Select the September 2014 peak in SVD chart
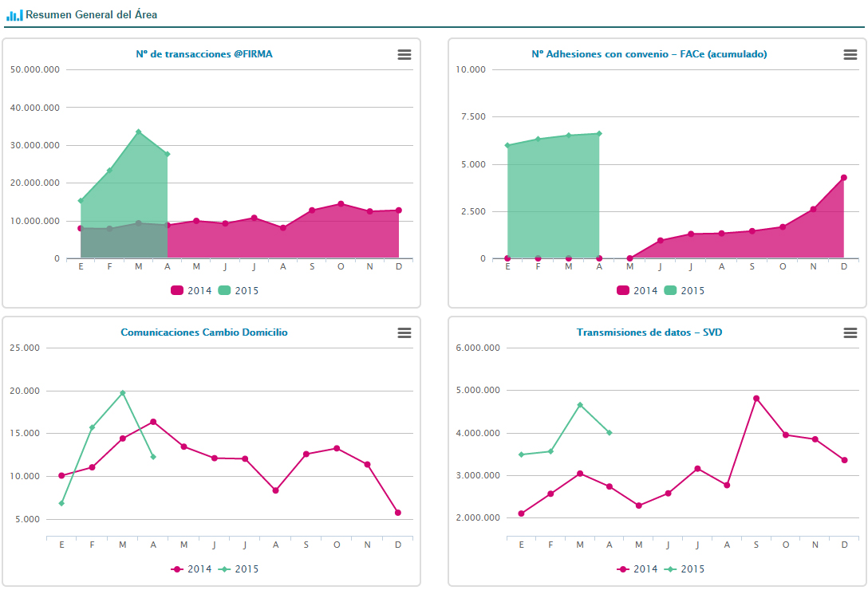Viewport: 868px width, 598px height. pos(756,399)
